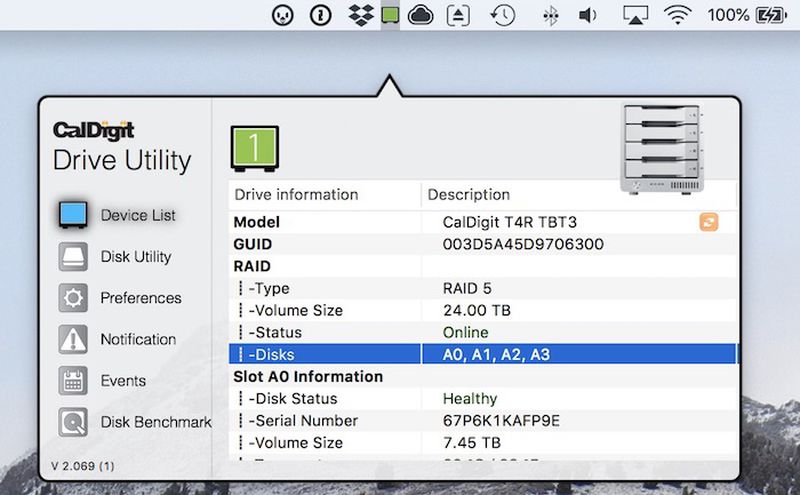Select the -Status row label
800x495 pixels.
click(275, 332)
